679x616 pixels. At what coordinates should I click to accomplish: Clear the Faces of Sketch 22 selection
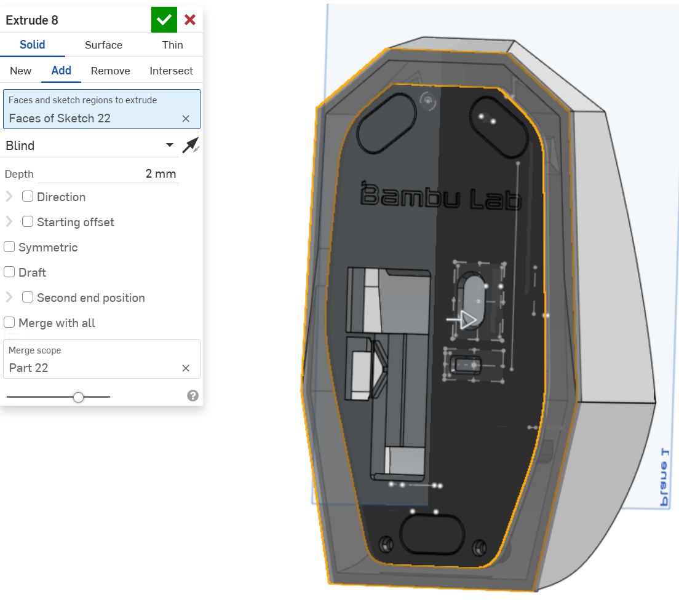click(186, 119)
